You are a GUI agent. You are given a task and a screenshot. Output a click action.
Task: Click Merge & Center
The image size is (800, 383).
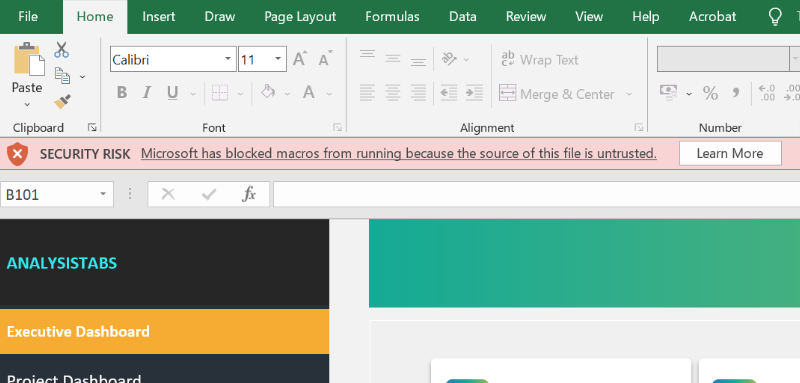click(557, 94)
